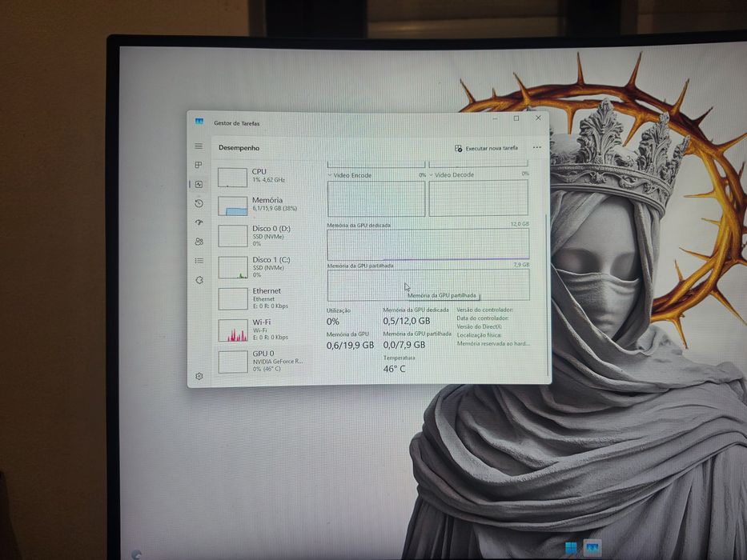This screenshot has height=560, width=747.
Task: Click Task Manager icon on taskbar
Action: [592, 548]
